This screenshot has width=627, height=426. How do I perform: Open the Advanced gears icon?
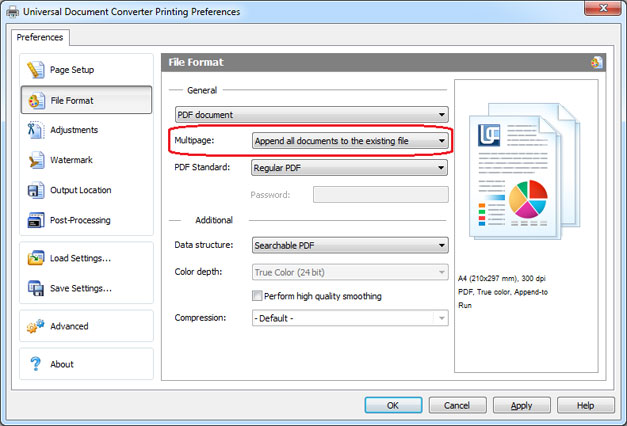[x=36, y=326]
